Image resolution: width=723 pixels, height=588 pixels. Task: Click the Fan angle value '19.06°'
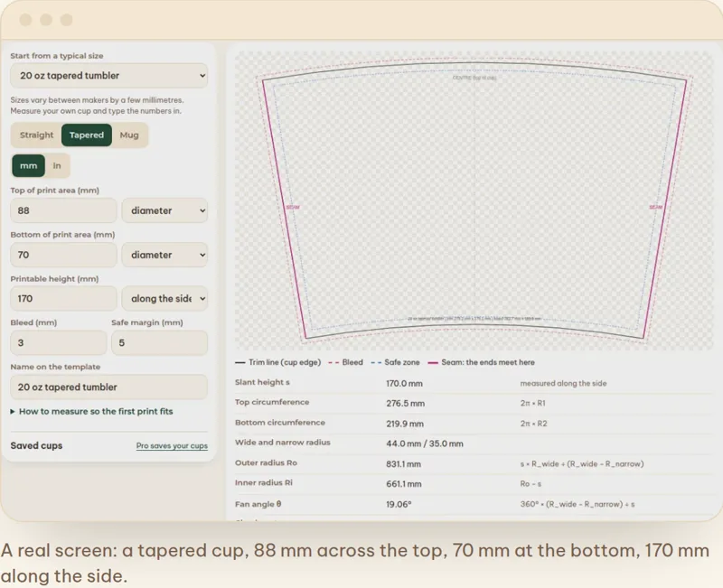pos(399,504)
